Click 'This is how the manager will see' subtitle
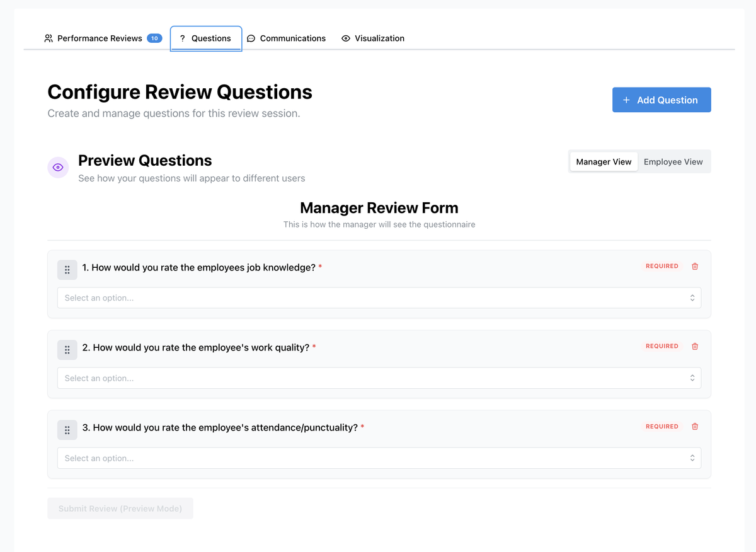The image size is (756, 552). [x=379, y=224]
